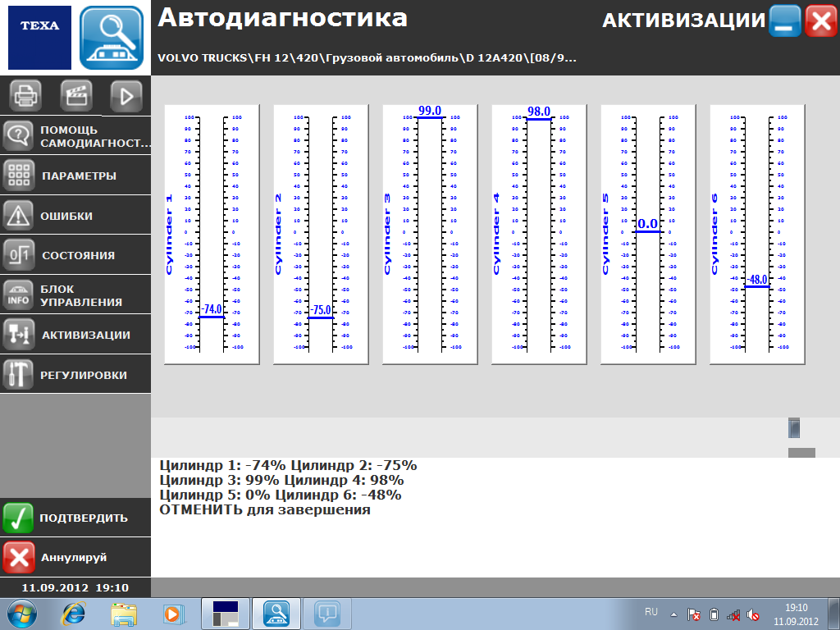This screenshot has width=840, height=630.
Task: Click the INFO control unit icon
Action: click(19, 294)
